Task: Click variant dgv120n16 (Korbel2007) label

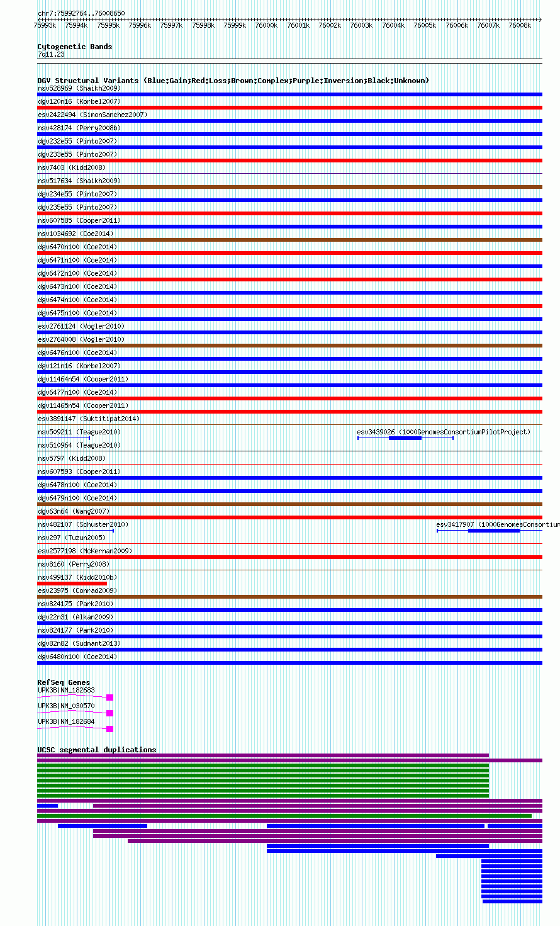Action: tap(79, 101)
